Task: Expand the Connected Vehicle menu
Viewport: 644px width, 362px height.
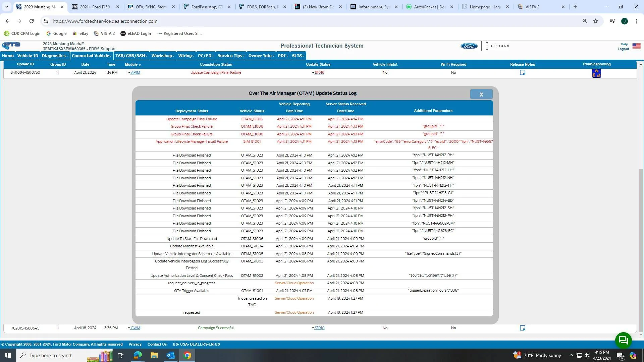Action: point(92,56)
